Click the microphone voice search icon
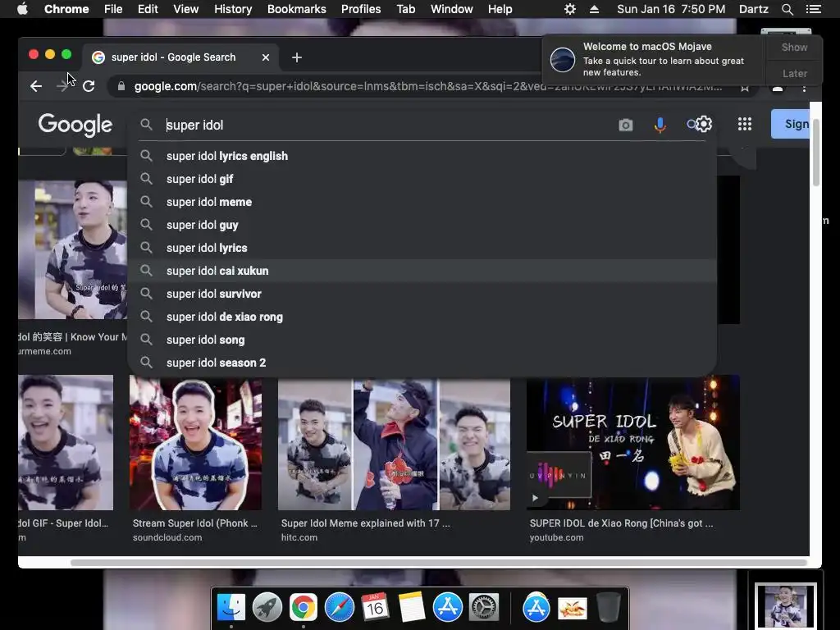Image resolution: width=840 pixels, height=630 pixels. (660, 125)
